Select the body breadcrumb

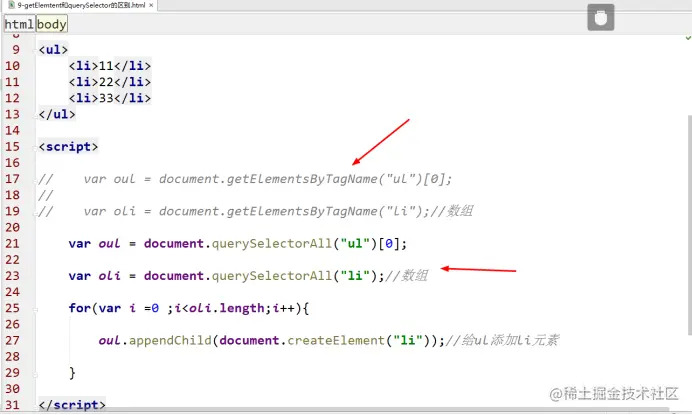[52, 24]
